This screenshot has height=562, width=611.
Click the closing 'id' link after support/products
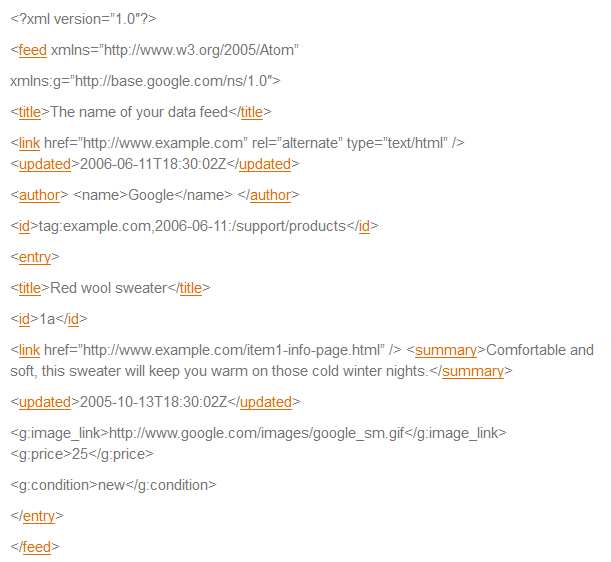tap(364, 226)
